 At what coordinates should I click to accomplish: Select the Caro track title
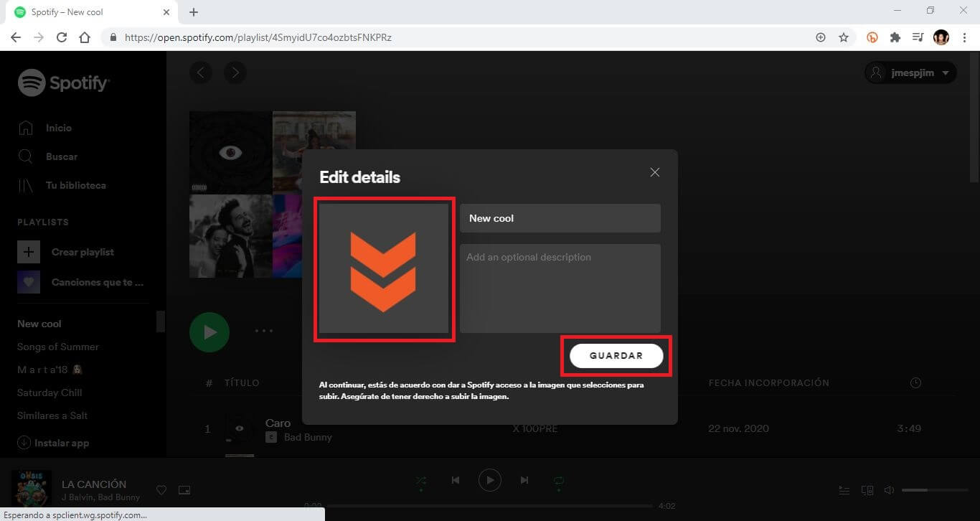click(x=278, y=423)
